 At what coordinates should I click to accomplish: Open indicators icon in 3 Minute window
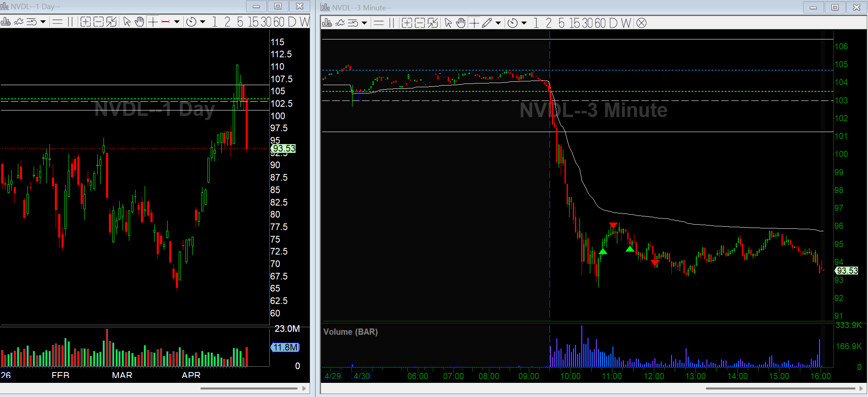[340, 23]
